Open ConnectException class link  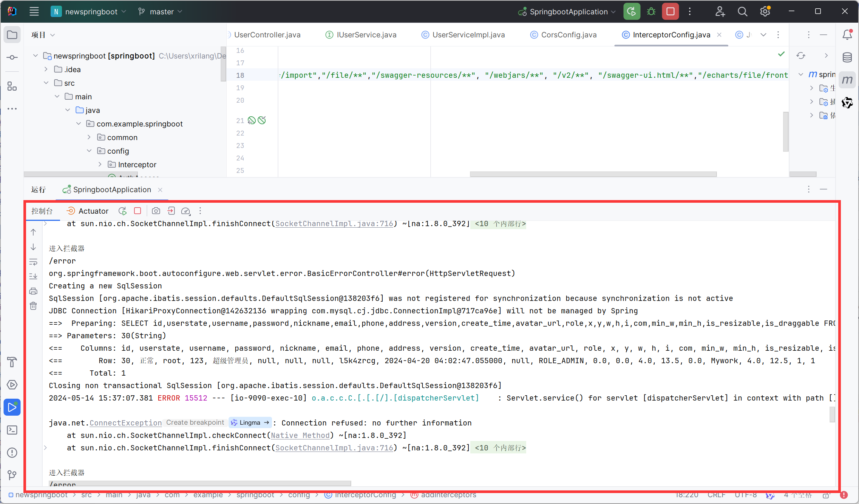pos(126,423)
